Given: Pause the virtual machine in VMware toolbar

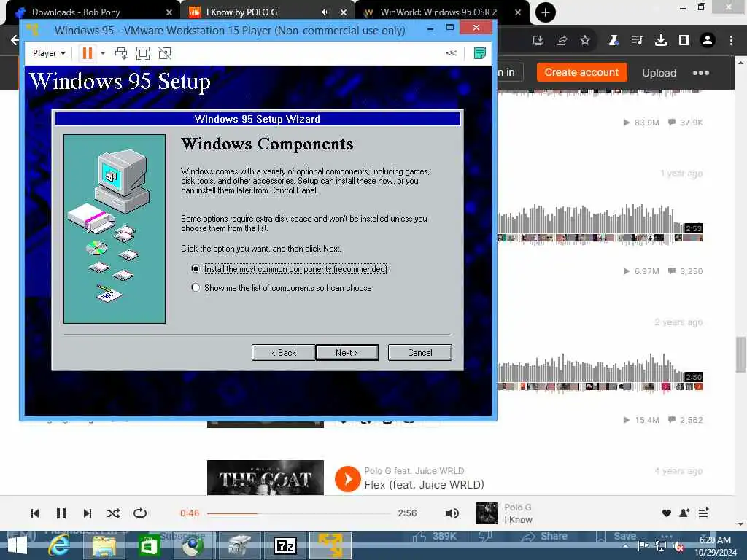Looking at the screenshot, I should (88, 52).
